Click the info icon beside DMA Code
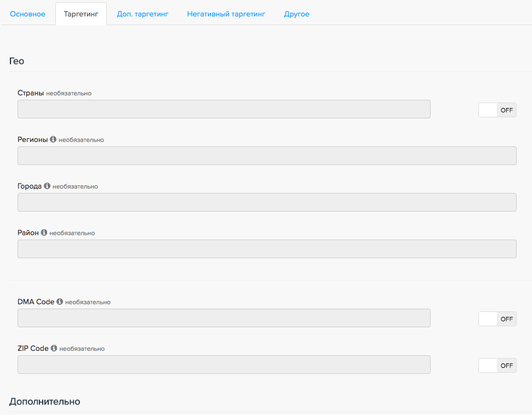Viewport: 532px width, 415px height. (x=60, y=302)
